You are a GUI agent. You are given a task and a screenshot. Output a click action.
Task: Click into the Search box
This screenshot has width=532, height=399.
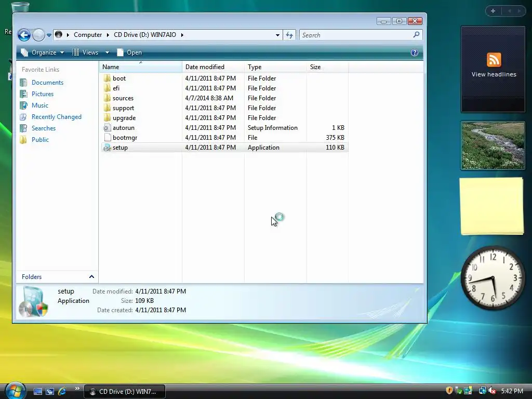tap(356, 35)
